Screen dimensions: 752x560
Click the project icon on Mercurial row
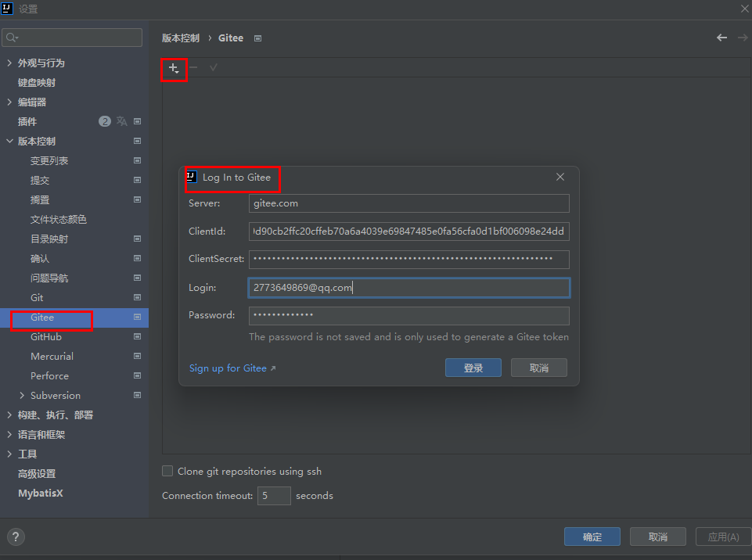point(137,356)
